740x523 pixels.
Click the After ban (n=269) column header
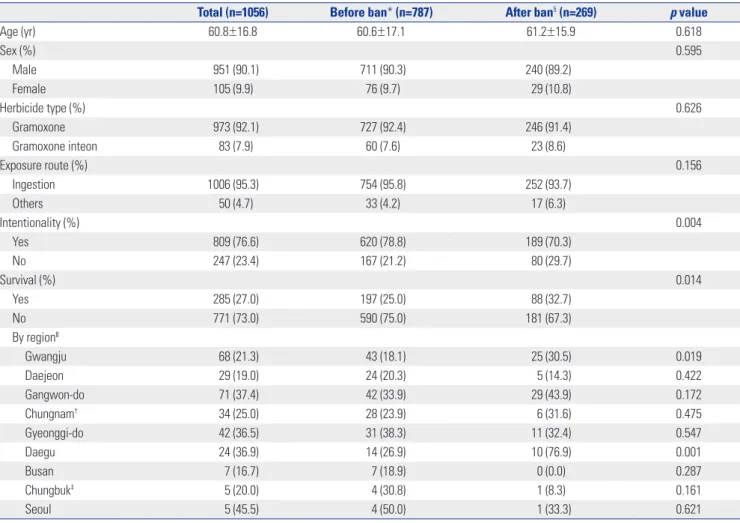pyautogui.click(x=551, y=12)
